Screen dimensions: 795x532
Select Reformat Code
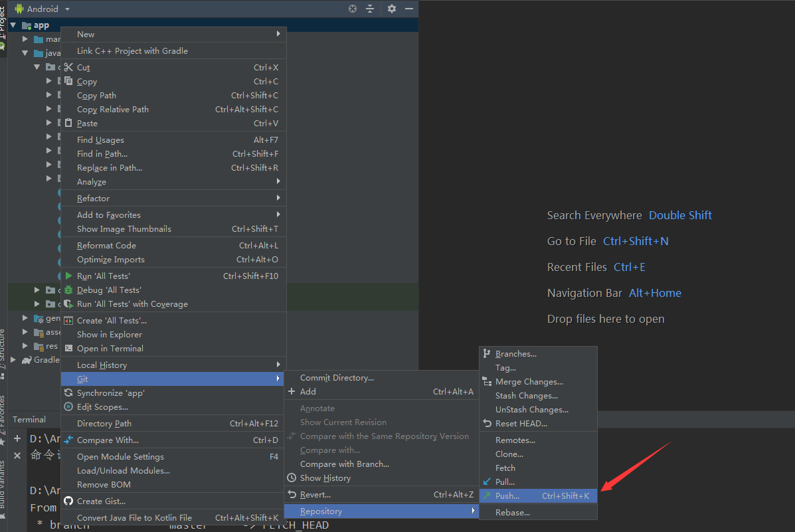pyautogui.click(x=173, y=246)
